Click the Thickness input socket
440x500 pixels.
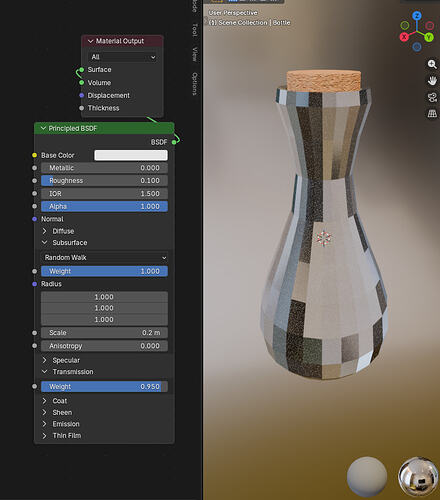coord(81,108)
